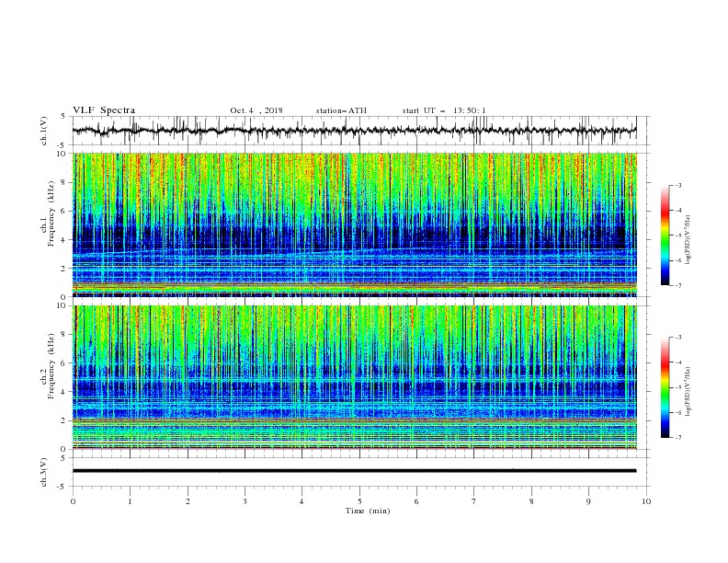Click the "Time (min)" axis label

tap(368, 511)
